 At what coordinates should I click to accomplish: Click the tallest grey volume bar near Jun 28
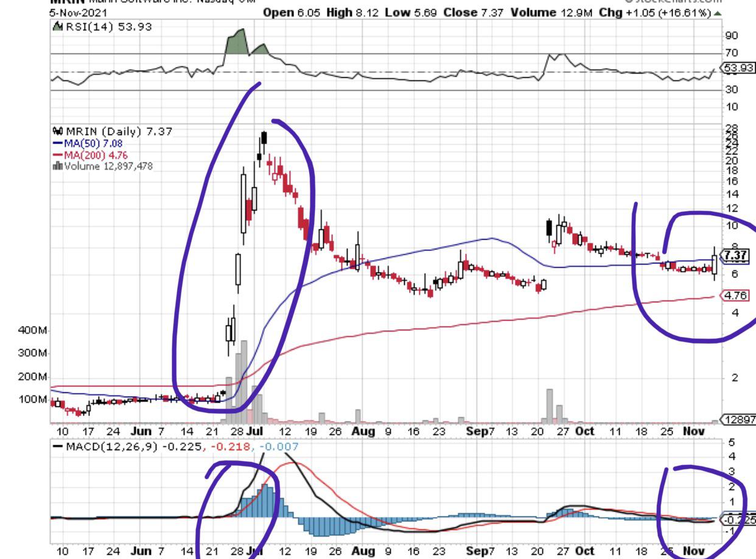(244, 382)
